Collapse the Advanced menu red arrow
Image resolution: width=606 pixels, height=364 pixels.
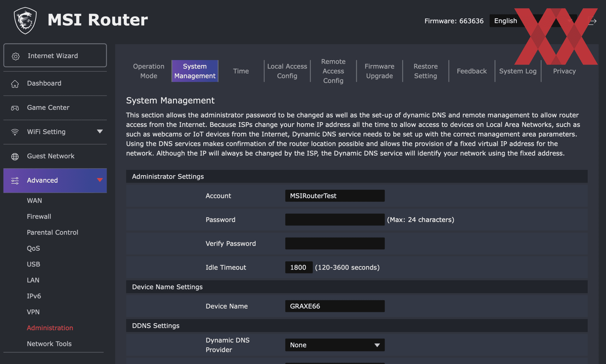[x=100, y=180]
